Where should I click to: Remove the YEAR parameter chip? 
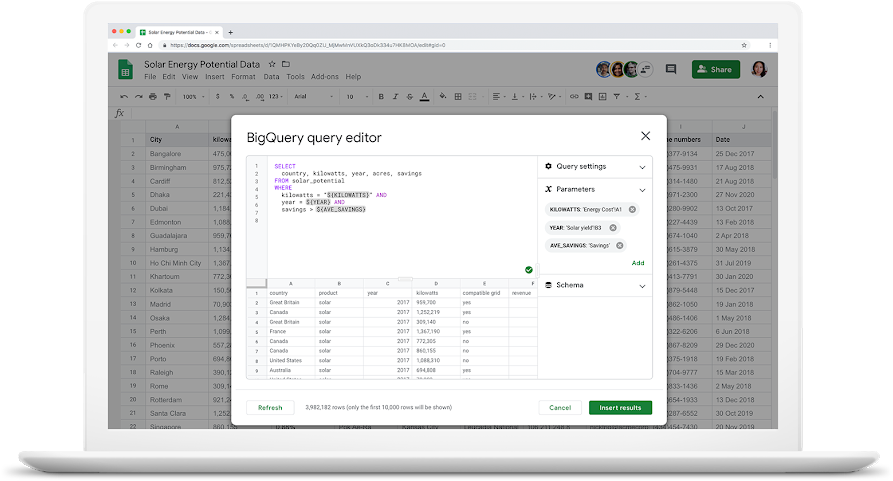click(x=613, y=228)
